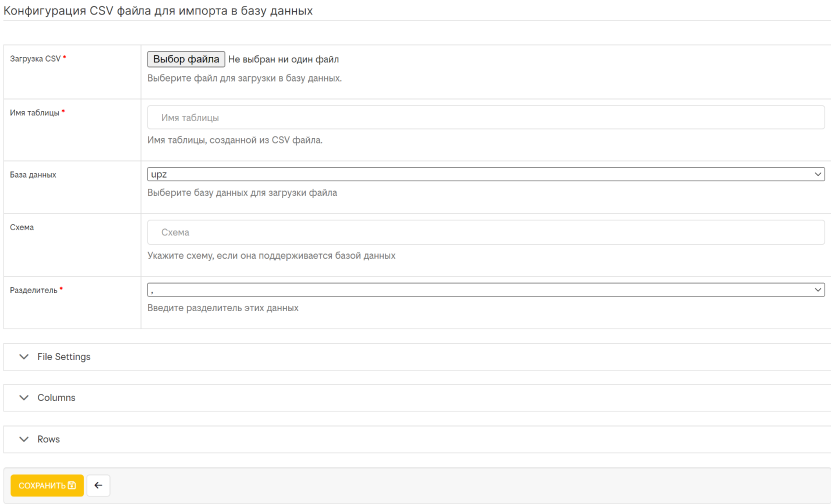The height and width of the screenshot is (504, 831).
Task: Click the Разделитель field label
Action: coord(34,290)
